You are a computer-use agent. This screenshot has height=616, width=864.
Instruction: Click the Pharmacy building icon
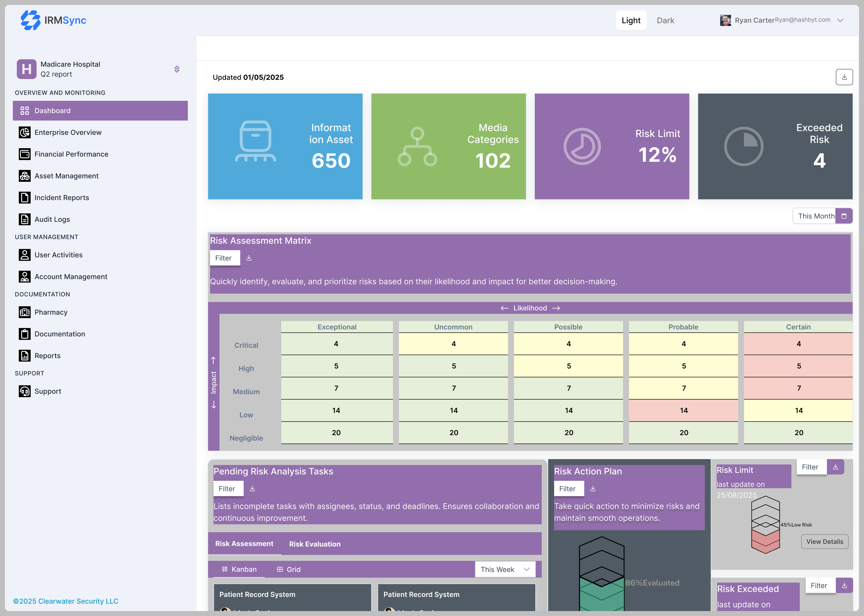click(x=25, y=312)
